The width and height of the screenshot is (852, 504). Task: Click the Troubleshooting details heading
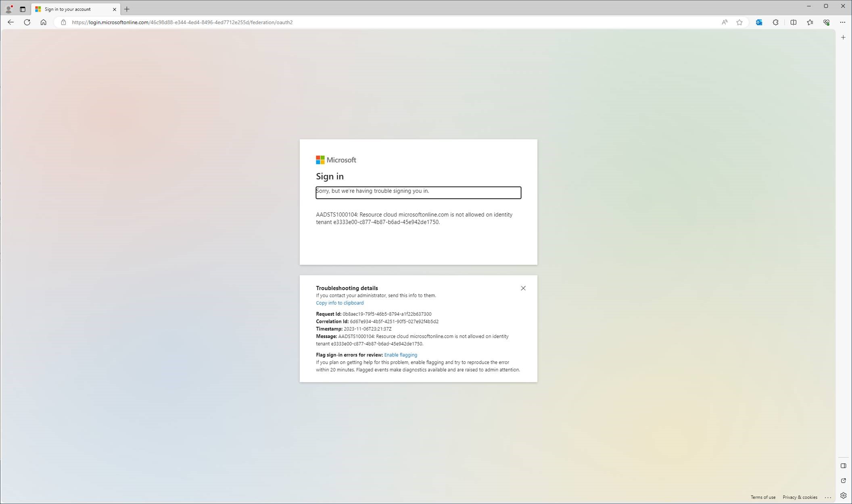pyautogui.click(x=347, y=288)
